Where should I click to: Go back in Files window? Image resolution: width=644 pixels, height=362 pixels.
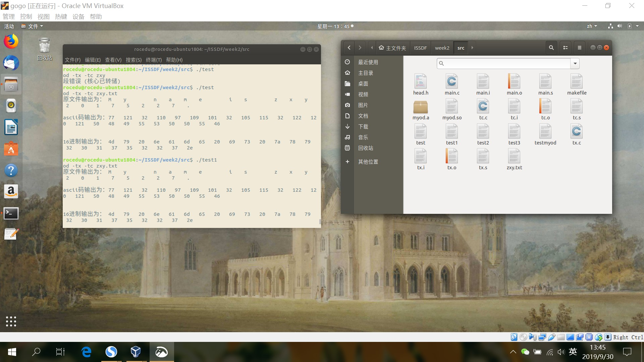point(349,48)
